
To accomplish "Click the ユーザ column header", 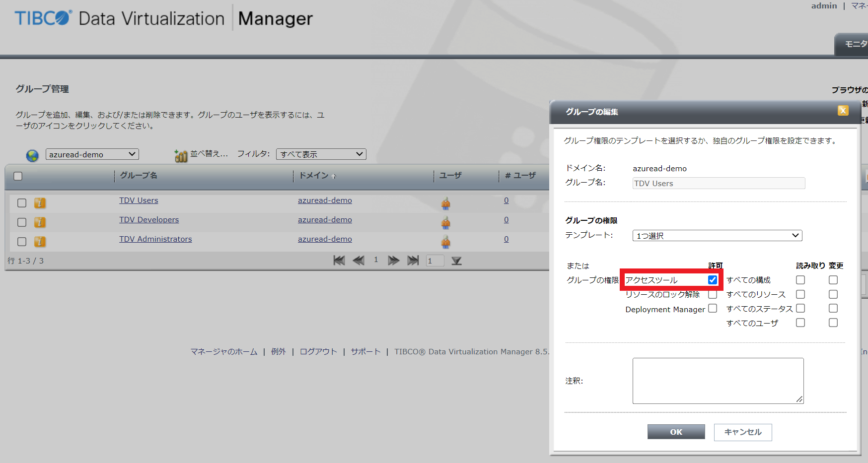I will [x=450, y=176].
